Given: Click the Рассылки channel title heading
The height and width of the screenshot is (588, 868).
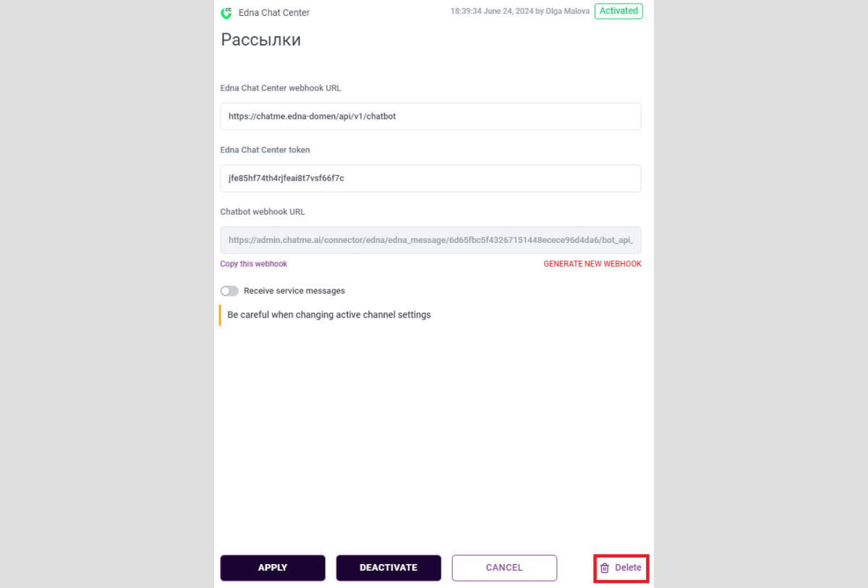Looking at the screenshot, I should (260, 40).
